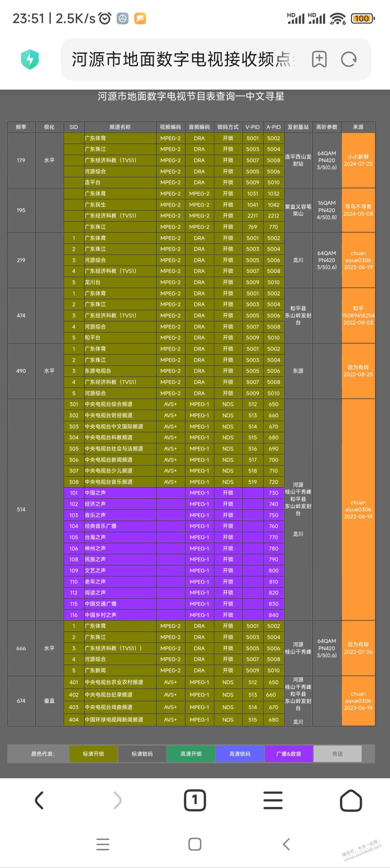Tap system home square navigation button
The width and height of the screenshot is (390, 868).
tap(195, 844)
